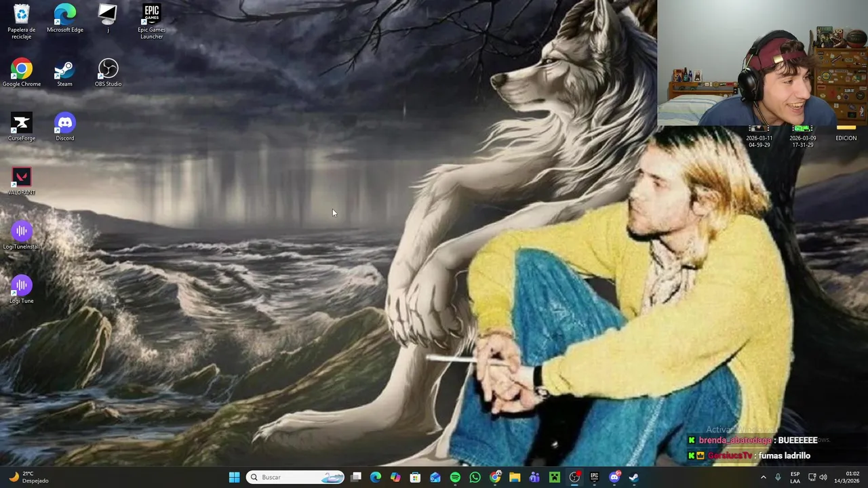Viewport: 868px width, 488px height.
Task: Select the Steam desktop shortcut
Action: click(64, 73)
